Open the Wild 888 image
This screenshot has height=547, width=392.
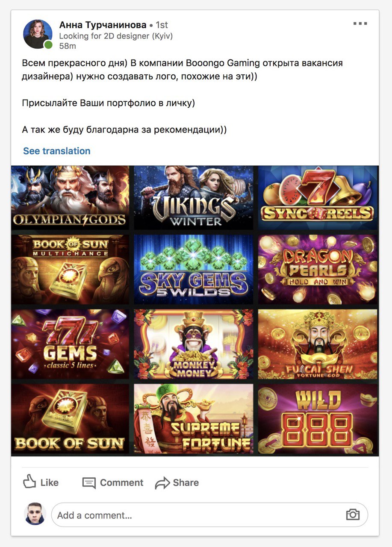pos(318,419)
